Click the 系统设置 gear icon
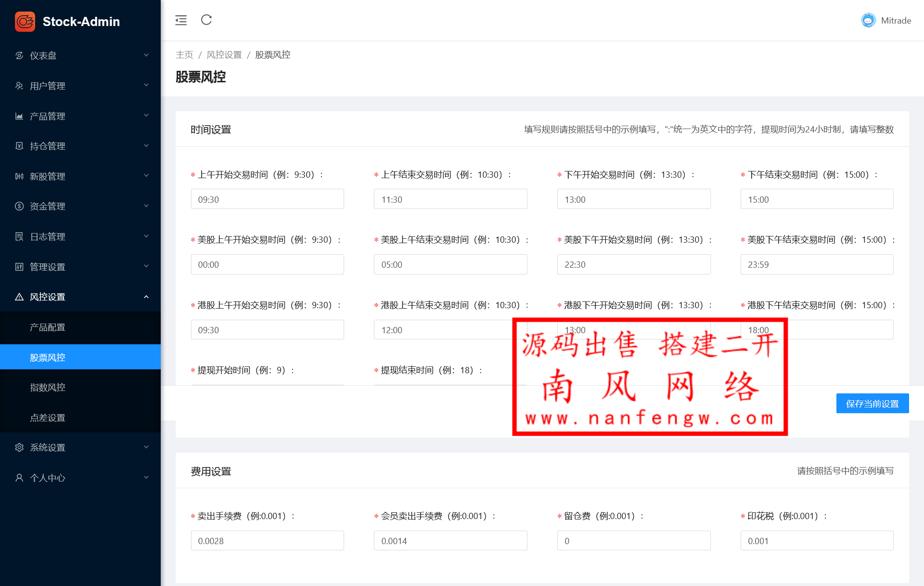Screen dimensions: 924x586 pyautogui.click(x=19, y=447)
